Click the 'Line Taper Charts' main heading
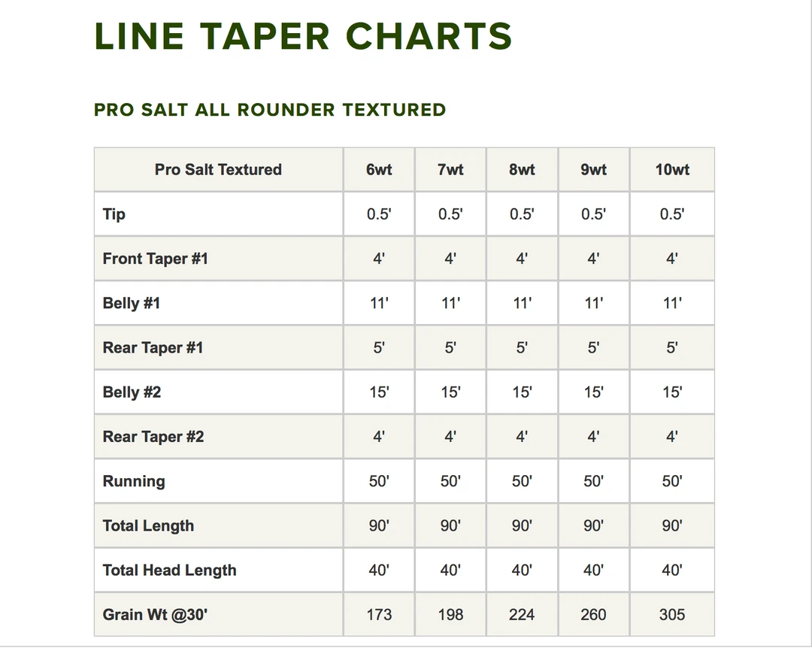The height and width of the screenshot is (648, 812). (303, 36)
